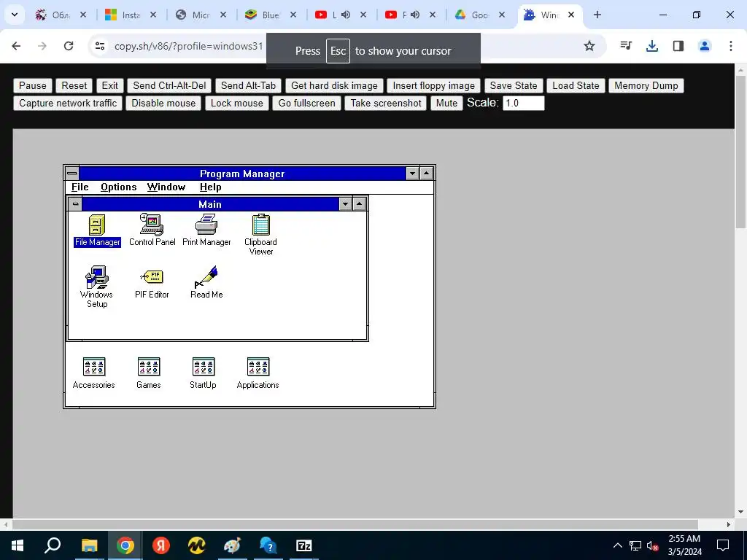This screenshot has width=747, height=560.
Task: Click Send Ctrl-Alt-Del button
Action: (x=169, y=86)
